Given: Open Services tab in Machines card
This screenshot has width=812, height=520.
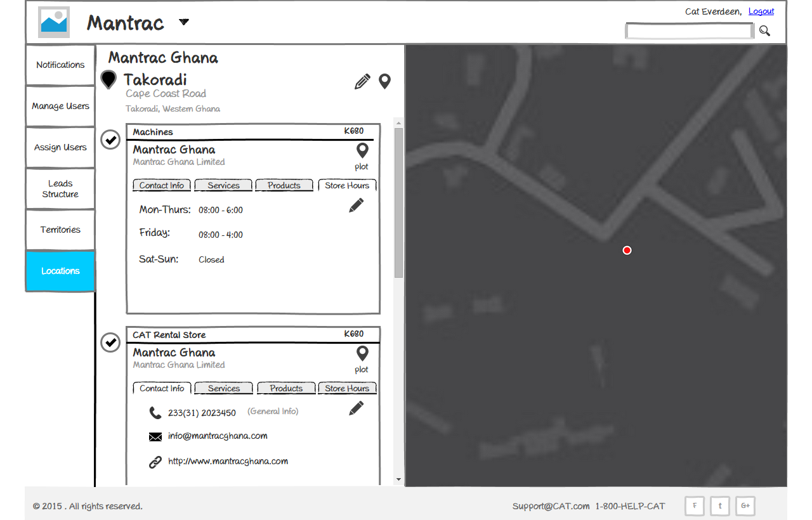Looking at the screenshot, I should (x=223, y=185).
